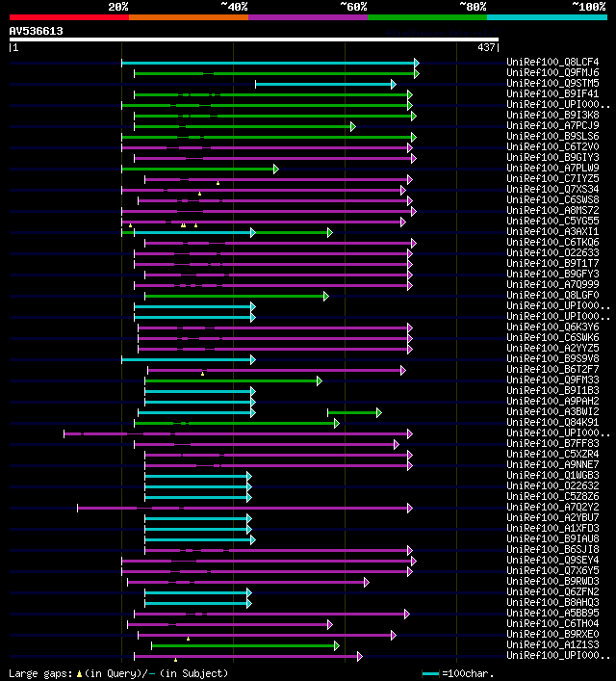616x681 pixels.
Task: Click the red 20% segment of the identity scale
Action: (x=69, y=17)
